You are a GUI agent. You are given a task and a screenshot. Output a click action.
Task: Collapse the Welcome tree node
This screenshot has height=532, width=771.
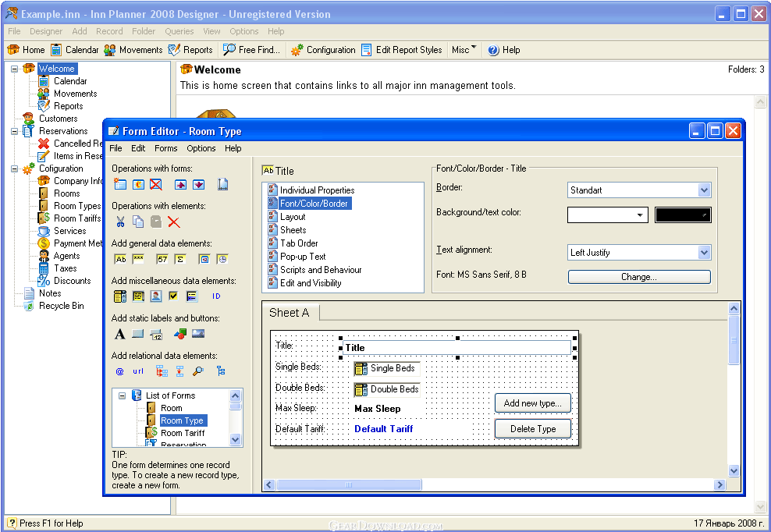pyautogui.click(x=15, y=69)
